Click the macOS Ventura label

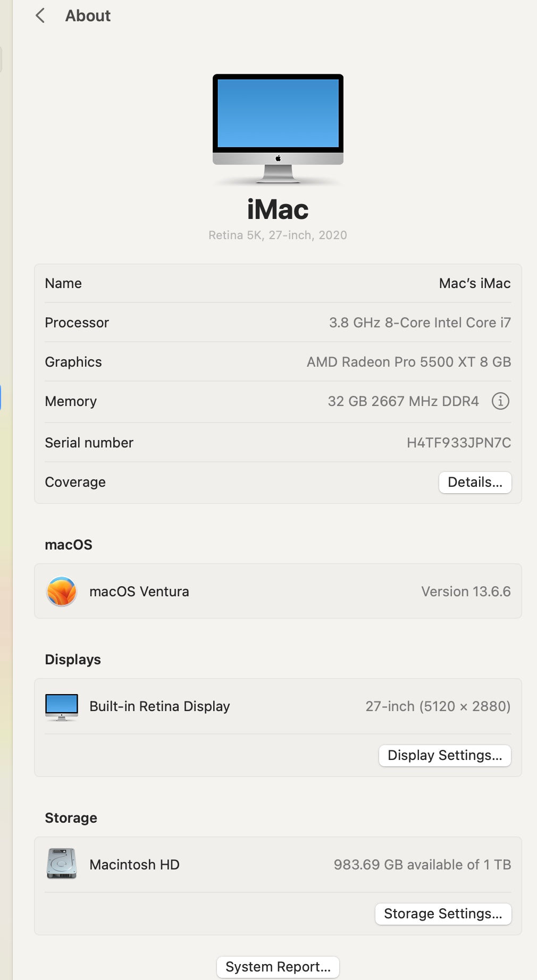139,592
